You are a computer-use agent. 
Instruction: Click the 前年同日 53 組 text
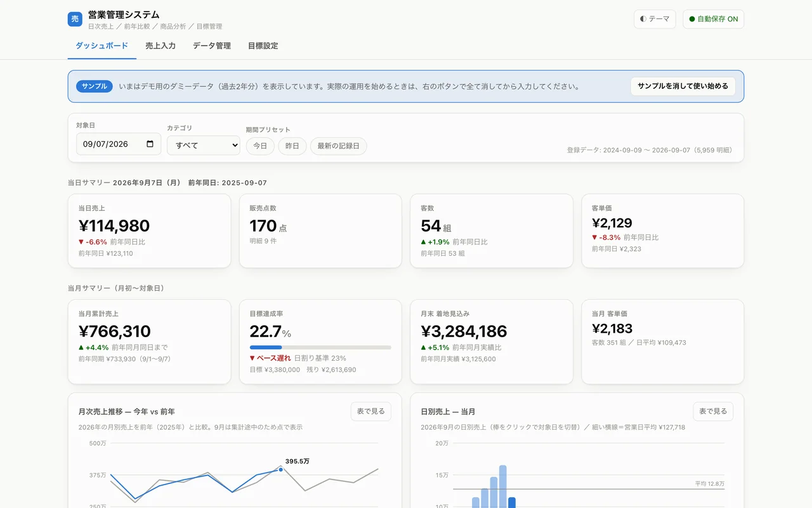pyautogui.click(x=443, y=253)
